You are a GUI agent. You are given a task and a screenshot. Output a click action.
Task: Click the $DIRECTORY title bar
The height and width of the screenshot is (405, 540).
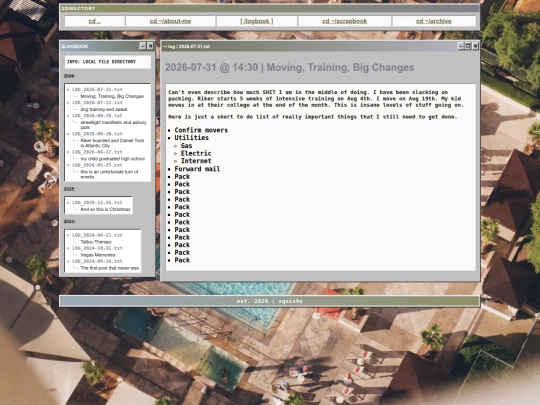coord(269,8)
